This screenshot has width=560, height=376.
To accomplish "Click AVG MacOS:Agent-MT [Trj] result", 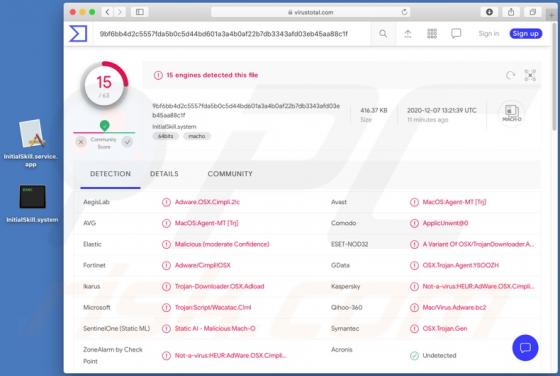I will (206, 223).
